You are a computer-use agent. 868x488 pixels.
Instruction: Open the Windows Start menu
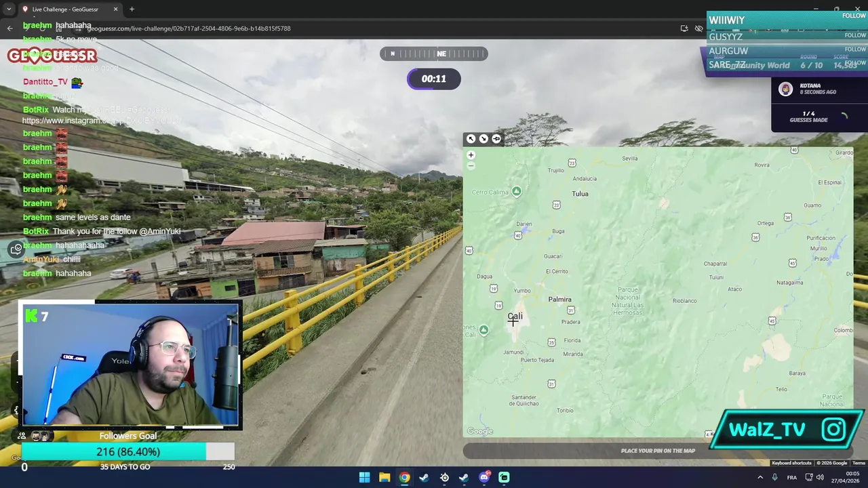364,477
